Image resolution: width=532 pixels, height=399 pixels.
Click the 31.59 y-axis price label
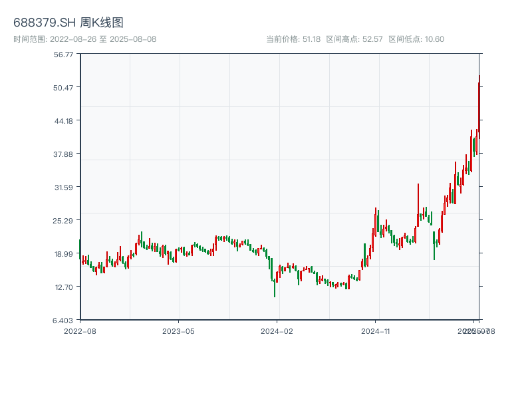(64, 188)
